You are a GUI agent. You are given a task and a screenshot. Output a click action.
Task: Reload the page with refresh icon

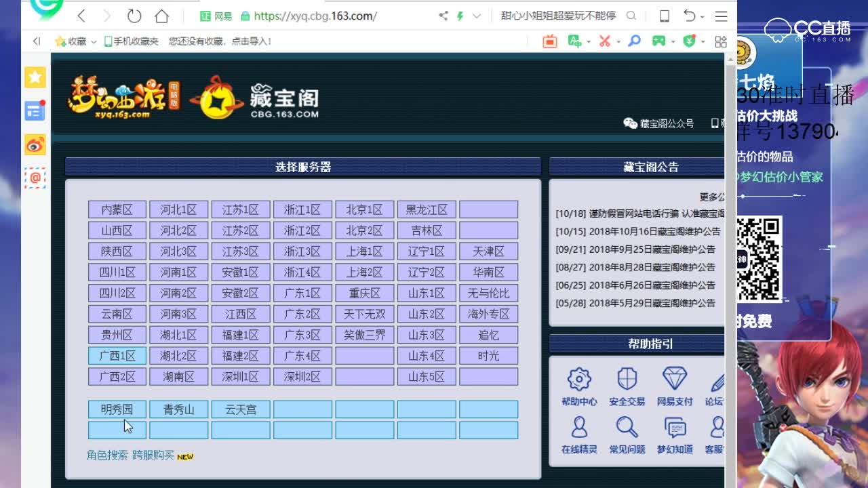click(134, 16)
